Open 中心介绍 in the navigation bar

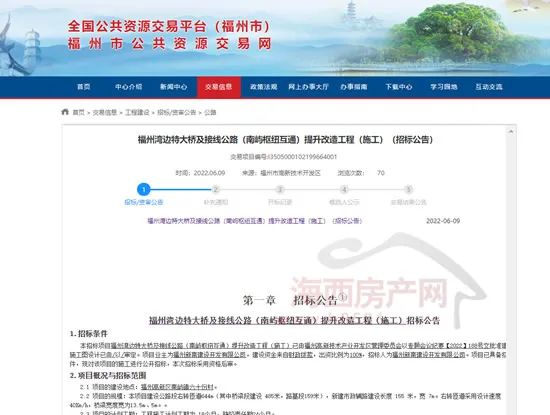pyautogui.click(x=128, y=87)
